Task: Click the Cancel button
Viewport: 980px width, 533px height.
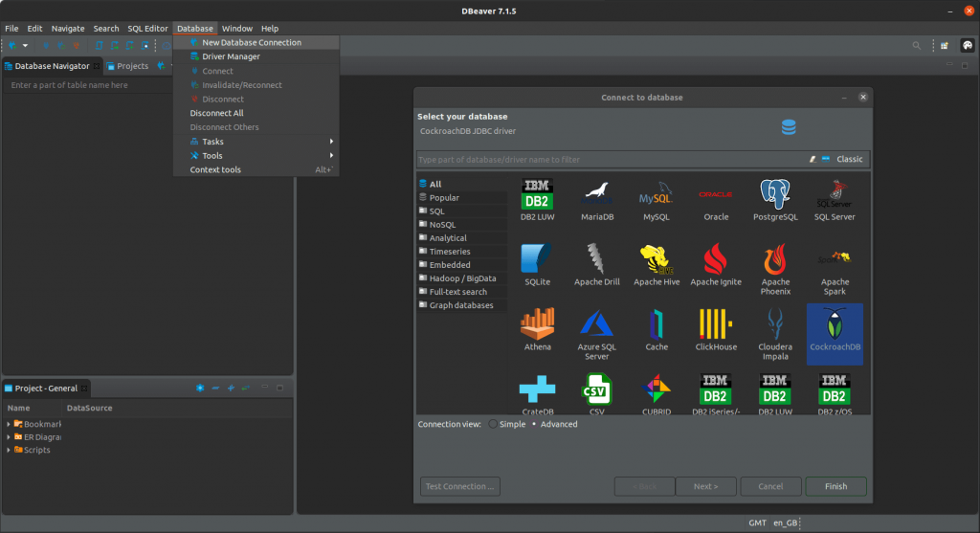Action: click(x=770, y=486)
